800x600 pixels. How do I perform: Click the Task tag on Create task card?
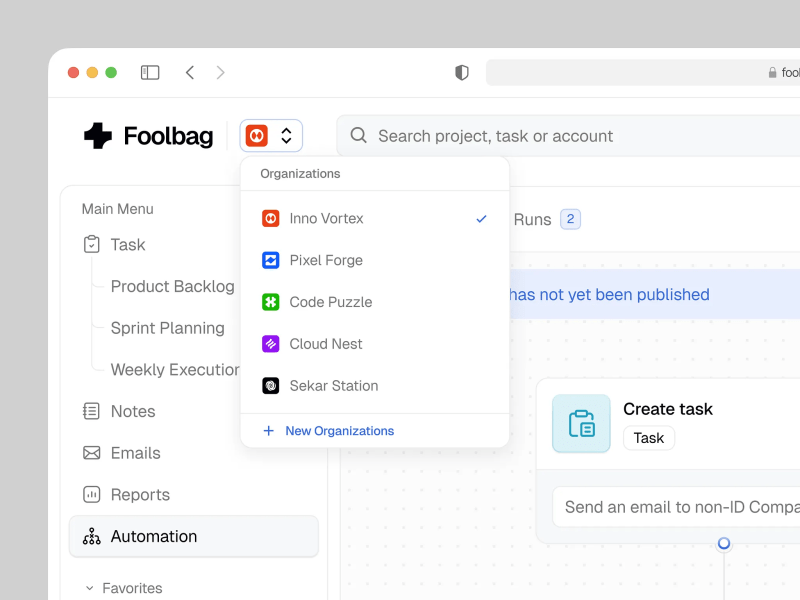coord(649,438)
